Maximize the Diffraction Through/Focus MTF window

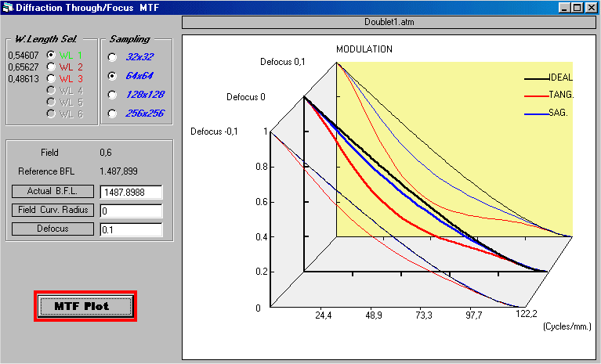click(x=577, y=8)
